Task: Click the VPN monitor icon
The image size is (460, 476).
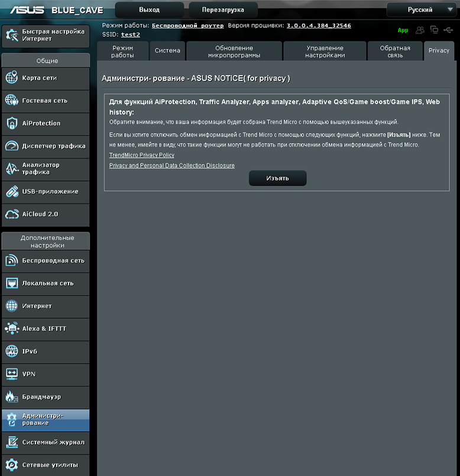Action: 12,374
